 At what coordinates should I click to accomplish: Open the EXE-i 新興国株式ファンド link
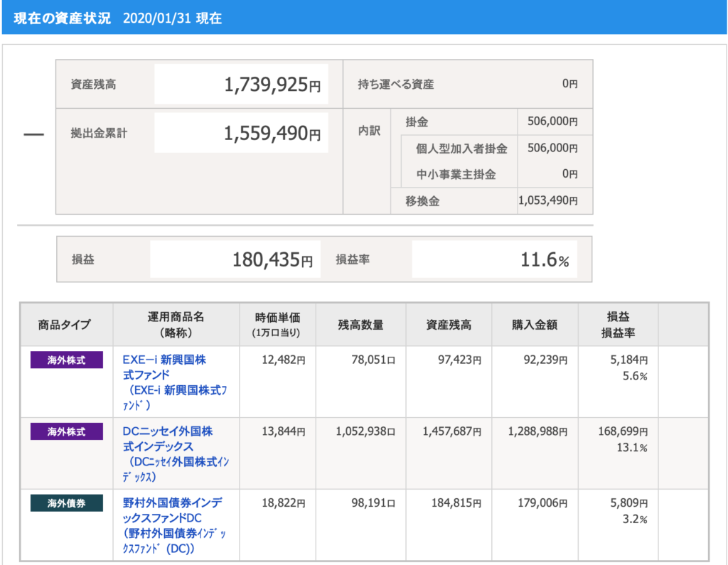pos(175,382)
